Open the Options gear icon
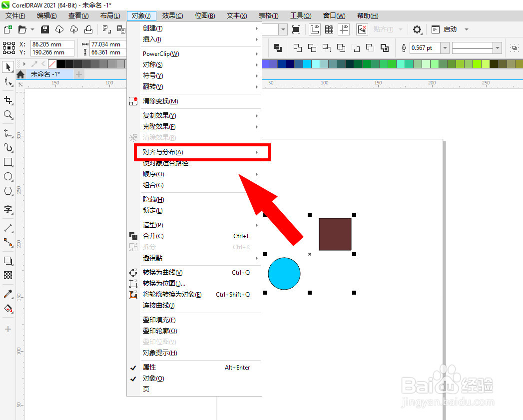The height and width of the screenshot is (420, 523). [x=417, y=30]
